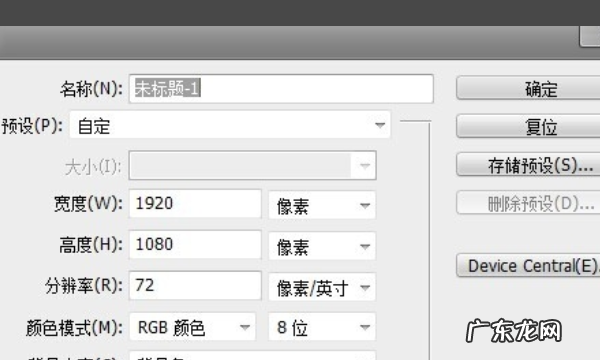Click the 名称(N) name input field

[281, 89]
